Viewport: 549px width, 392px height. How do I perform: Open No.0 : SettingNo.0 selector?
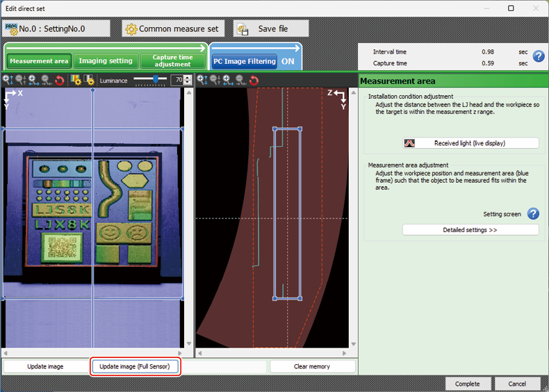coord(56,28)
